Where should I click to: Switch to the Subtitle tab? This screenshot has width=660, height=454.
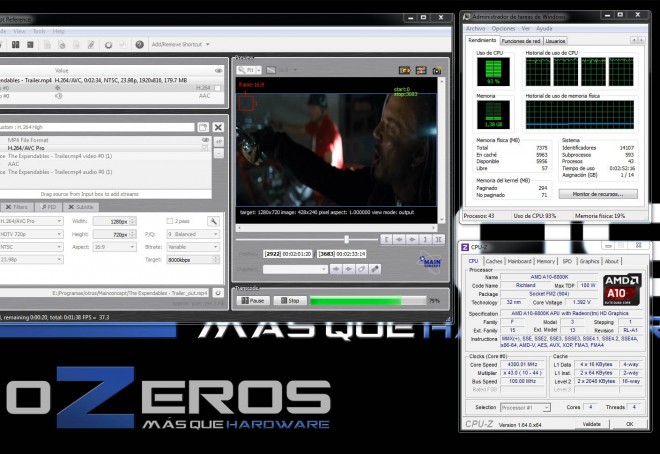(81, 207)
